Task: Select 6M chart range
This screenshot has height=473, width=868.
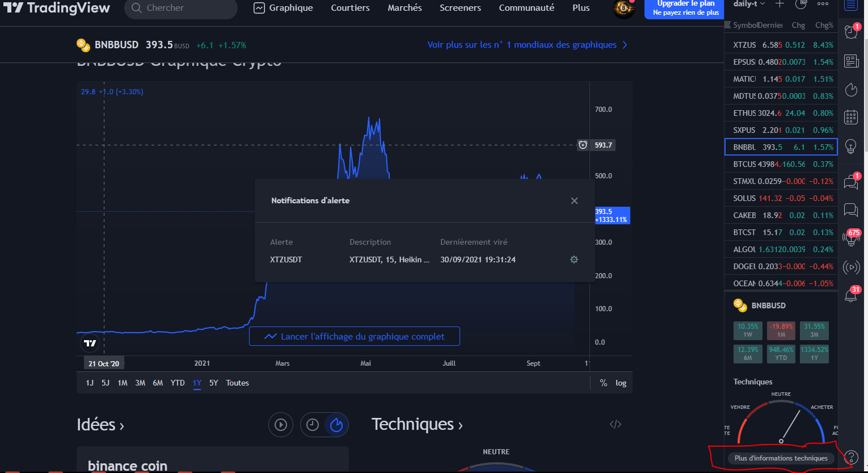Action: tap(158, 383)
